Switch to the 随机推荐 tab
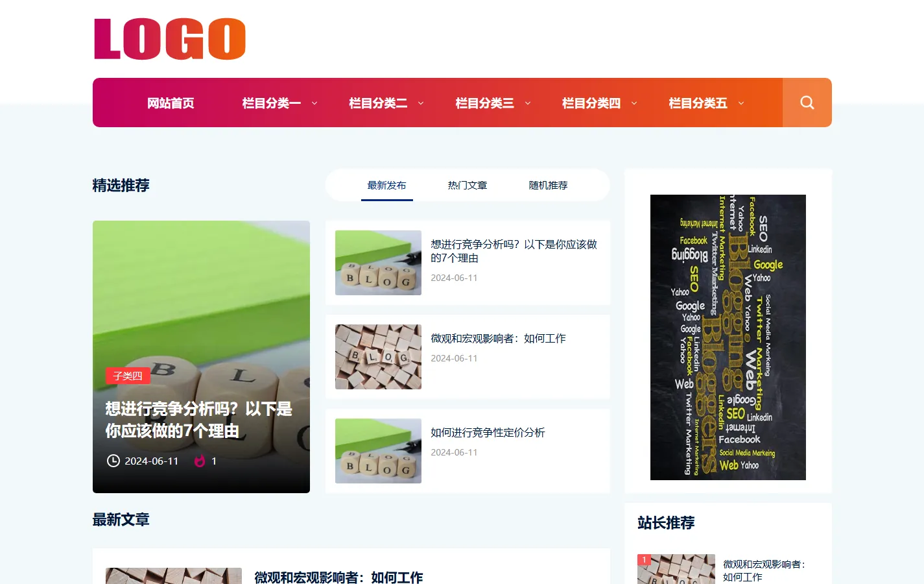Viewport: 924px width, 584px height. [548, 186]
